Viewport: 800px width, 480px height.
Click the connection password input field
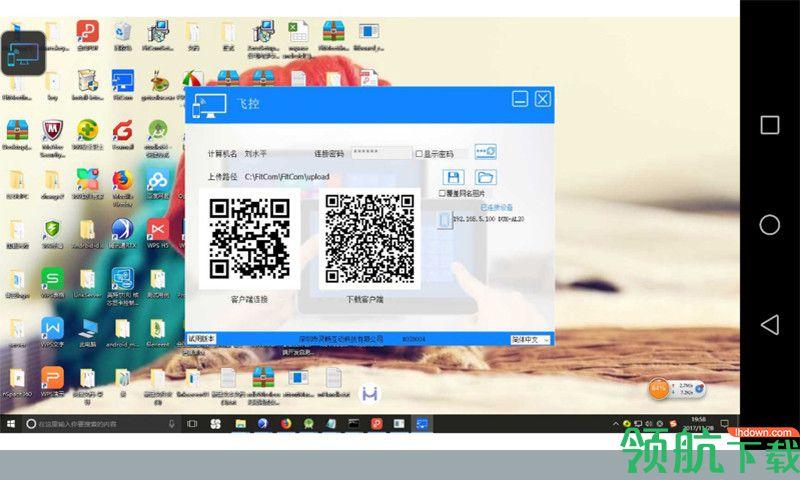(x=380, y=153)
